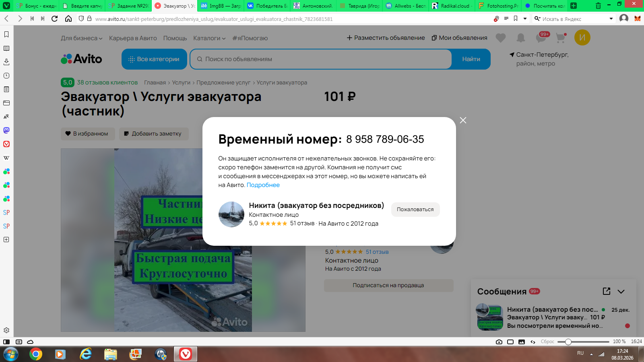Open the bookmark dropdown arrow in the address bar
This screenshot has width=644, height=362.
tap(525, 19)
